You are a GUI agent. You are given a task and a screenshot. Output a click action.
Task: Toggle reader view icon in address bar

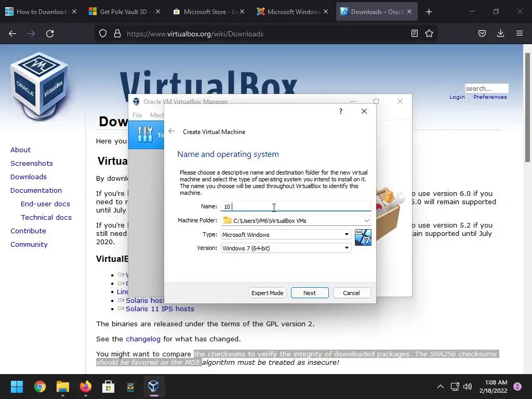pyautogui.click(x=414, y=34)
